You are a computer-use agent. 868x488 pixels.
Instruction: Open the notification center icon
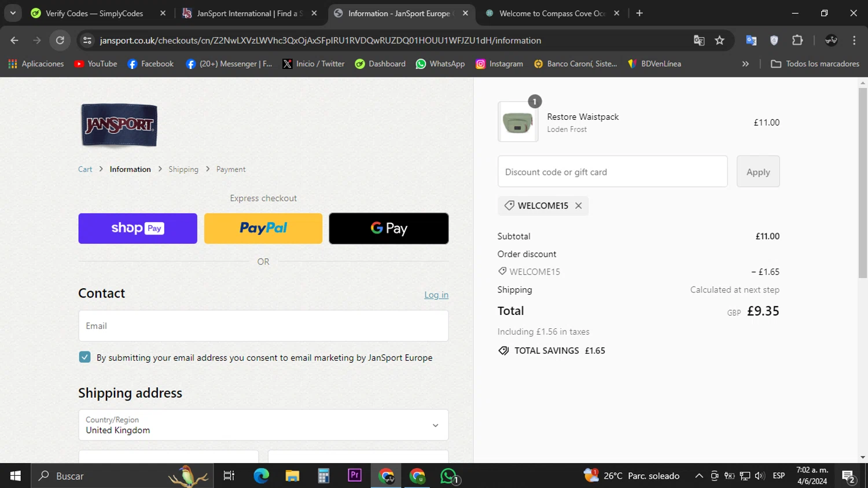click(x=849, y=477)
